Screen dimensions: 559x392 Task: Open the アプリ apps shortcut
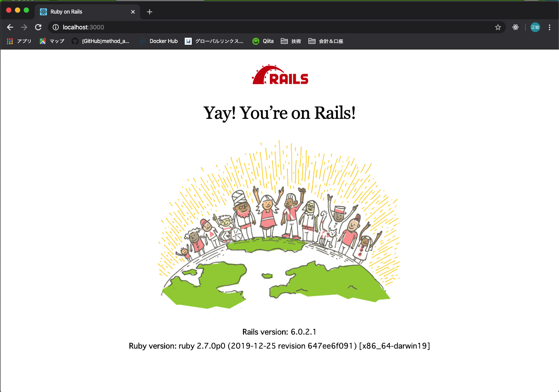point(19,41)
